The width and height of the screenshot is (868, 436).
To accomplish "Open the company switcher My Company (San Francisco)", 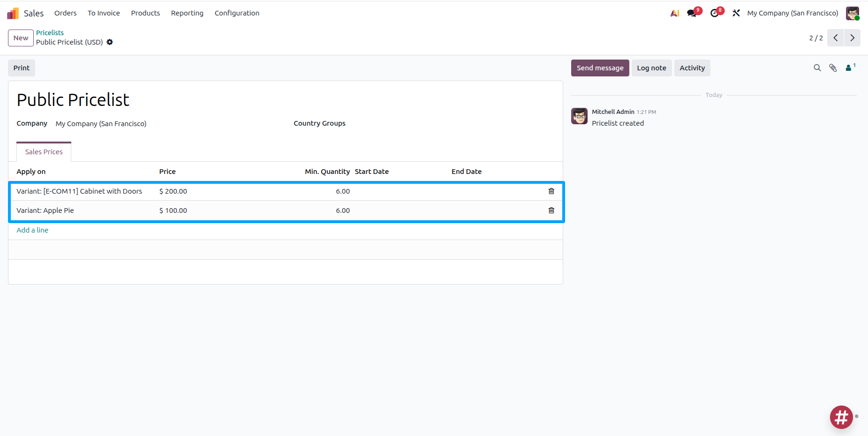I will (792, 13).
